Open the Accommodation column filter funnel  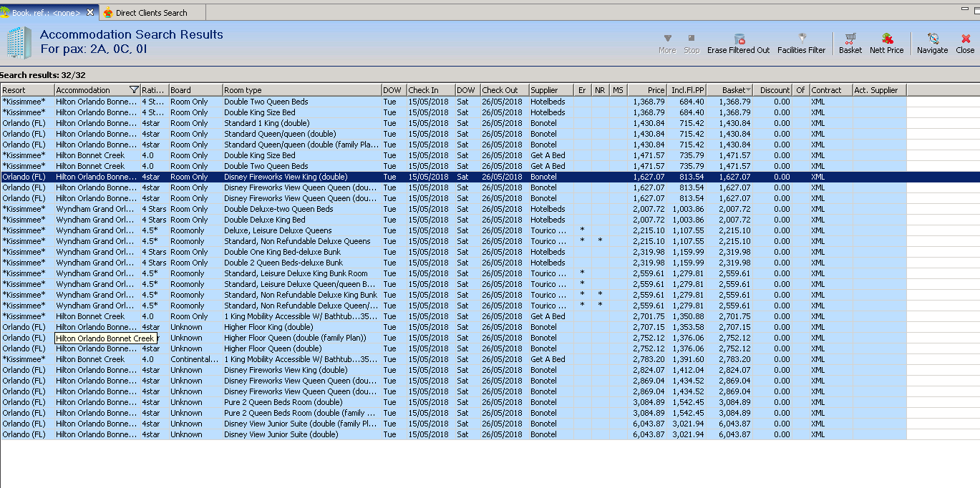(134, 90)
